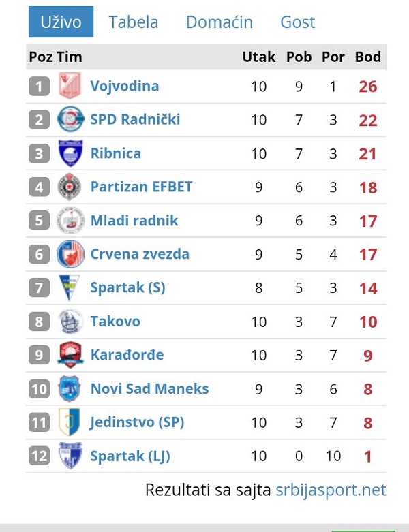The width and height of the screenshot is (409, 532).
Task: Select the Gost tab
Action: pos(298,22)
